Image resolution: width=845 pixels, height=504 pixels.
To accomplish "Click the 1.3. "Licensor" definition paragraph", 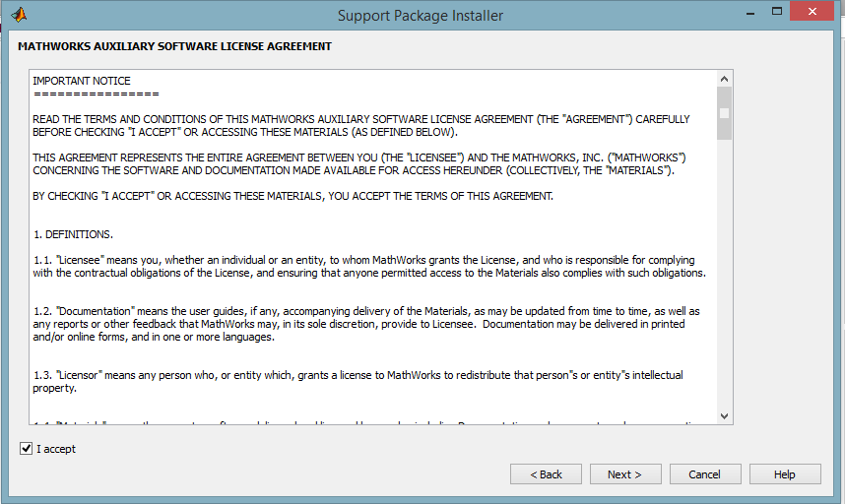I will [x=357, y=381].
